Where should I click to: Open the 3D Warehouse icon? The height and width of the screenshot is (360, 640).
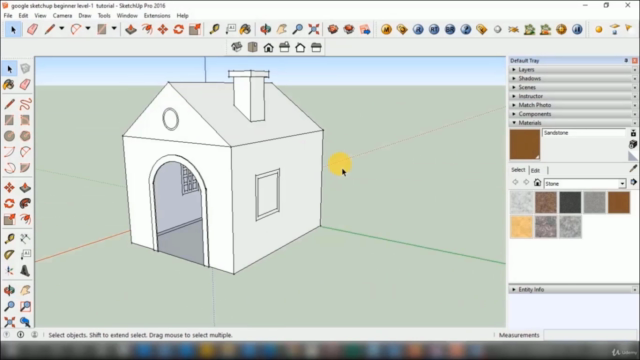pyautogui.click(x=333, y=29)
